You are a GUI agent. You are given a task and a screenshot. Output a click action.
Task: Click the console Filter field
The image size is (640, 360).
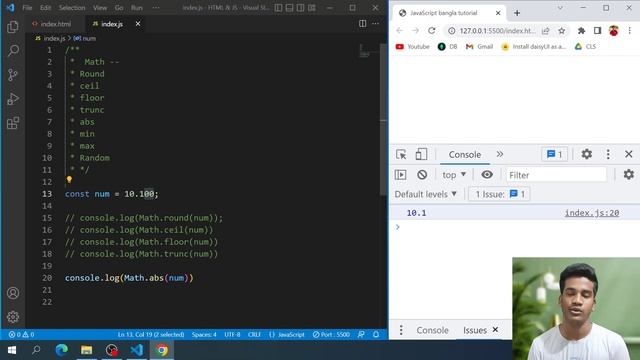557,175
